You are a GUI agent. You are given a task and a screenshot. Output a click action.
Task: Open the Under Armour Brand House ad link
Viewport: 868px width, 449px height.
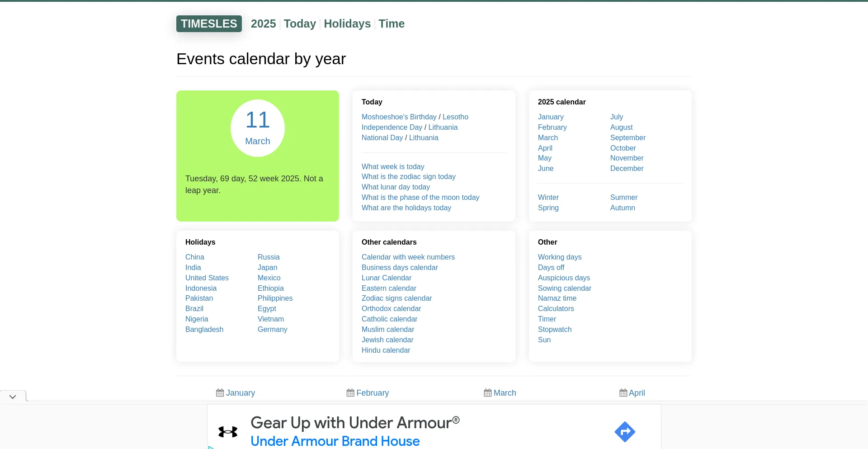(335, 441)
